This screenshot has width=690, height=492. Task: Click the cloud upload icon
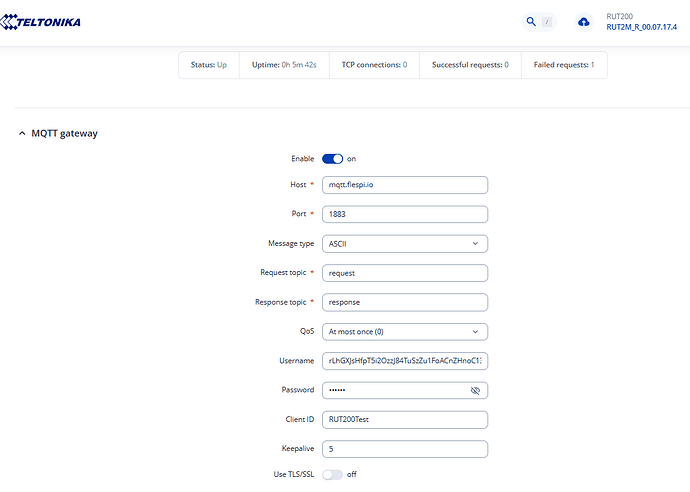pyautogui.click(x=584, y=21)
